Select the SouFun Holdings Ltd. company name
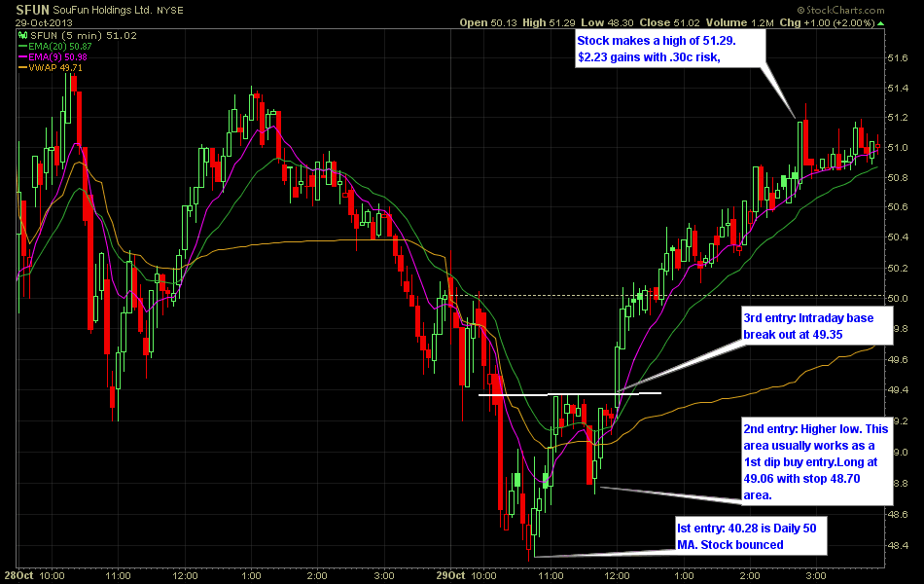The image size is (924, 584). pyautogui.click(x=102, y=11)
